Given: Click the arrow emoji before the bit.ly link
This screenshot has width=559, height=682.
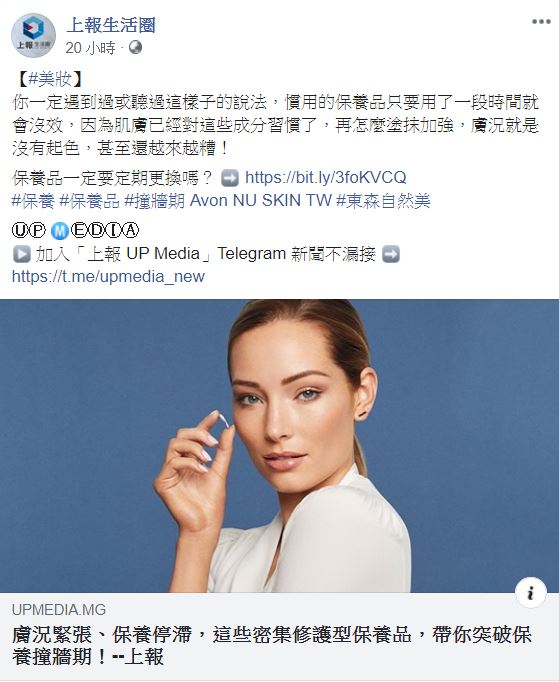Looking at the screenshot, I should click(x=230, y=178).
